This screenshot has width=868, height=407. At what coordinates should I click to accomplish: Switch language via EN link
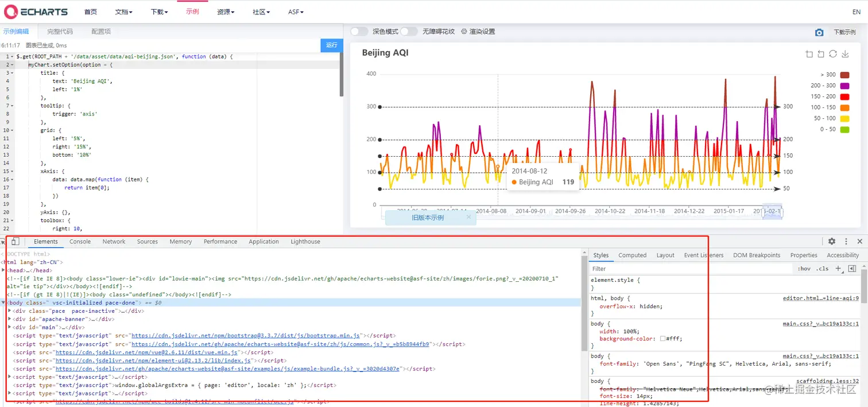coord(856,12)
